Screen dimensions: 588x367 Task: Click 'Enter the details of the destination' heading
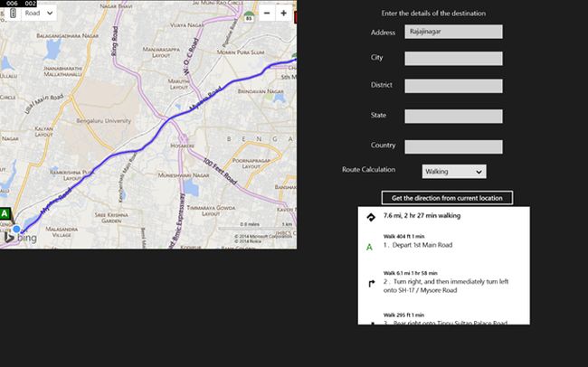[433, 14]
